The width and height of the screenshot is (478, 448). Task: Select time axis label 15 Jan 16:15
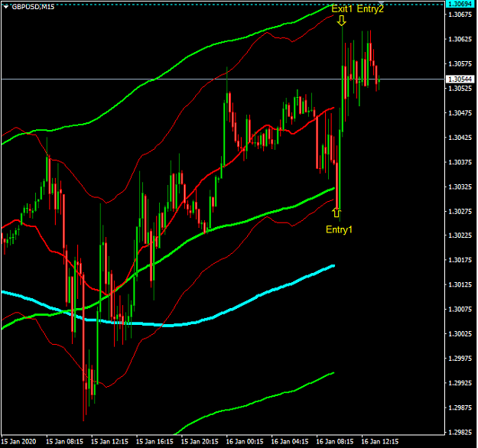click(154, 442)
